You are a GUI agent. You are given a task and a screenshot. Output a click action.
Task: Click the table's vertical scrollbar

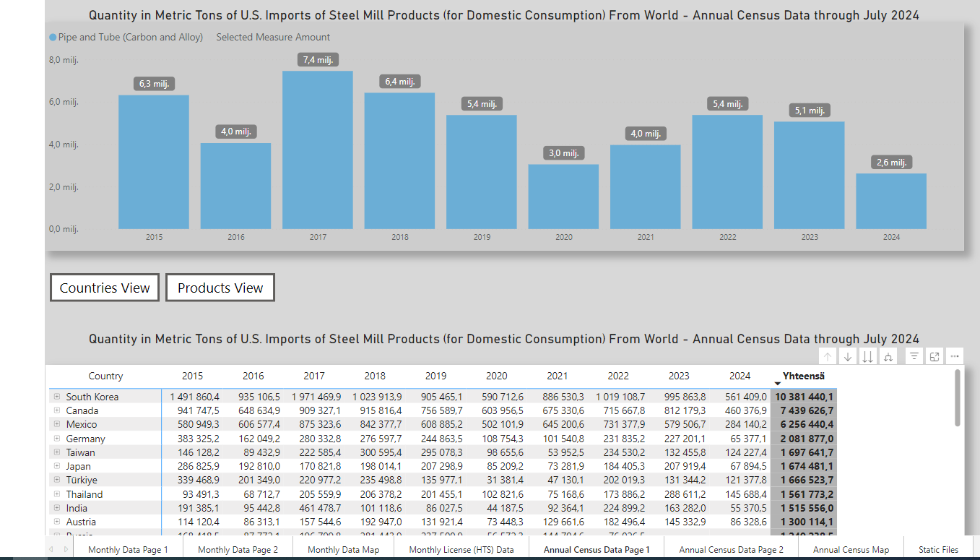pyautogui.click(x=958, y=398)
